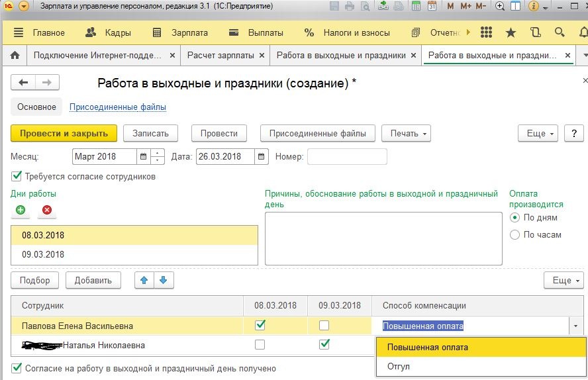Click the Forward arrow navigation button
This screenshot has height=380, width=588.
point(47,83)
